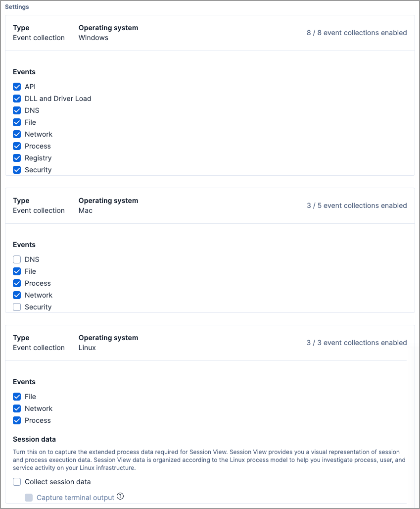Check the Capture terminal output box
The height and width of the screenshot is (509, 420).
29,498
